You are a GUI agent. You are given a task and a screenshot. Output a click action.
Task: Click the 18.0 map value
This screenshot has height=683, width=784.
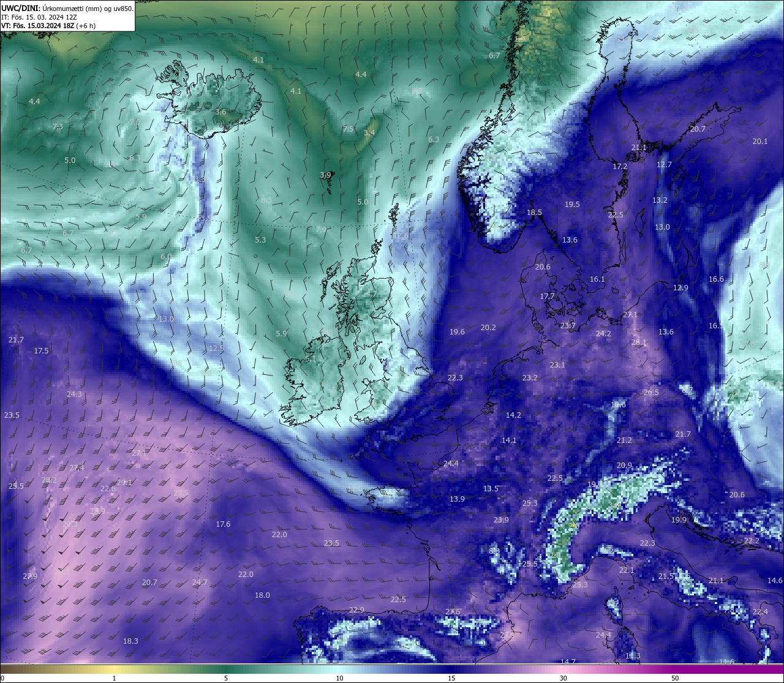coord(262,595)
